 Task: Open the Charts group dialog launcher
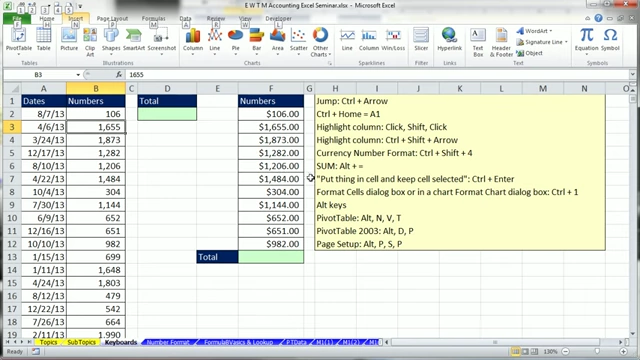[329, 63]
